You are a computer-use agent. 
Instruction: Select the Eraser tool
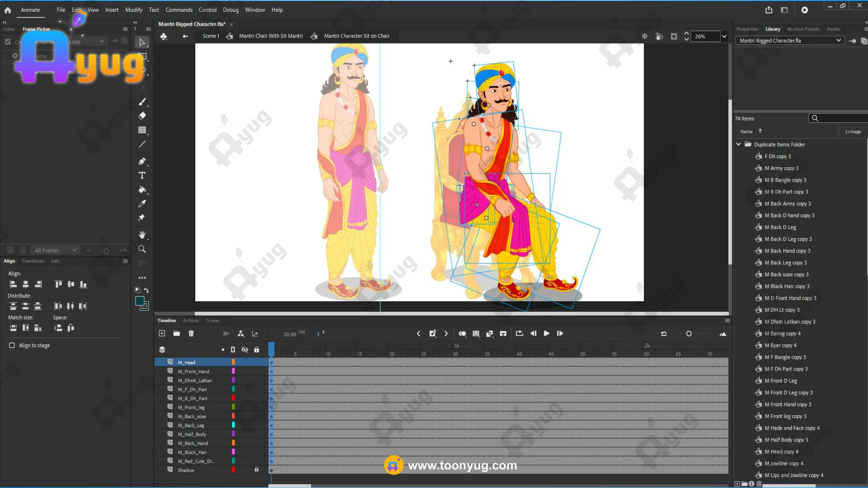tap(142, 116)
